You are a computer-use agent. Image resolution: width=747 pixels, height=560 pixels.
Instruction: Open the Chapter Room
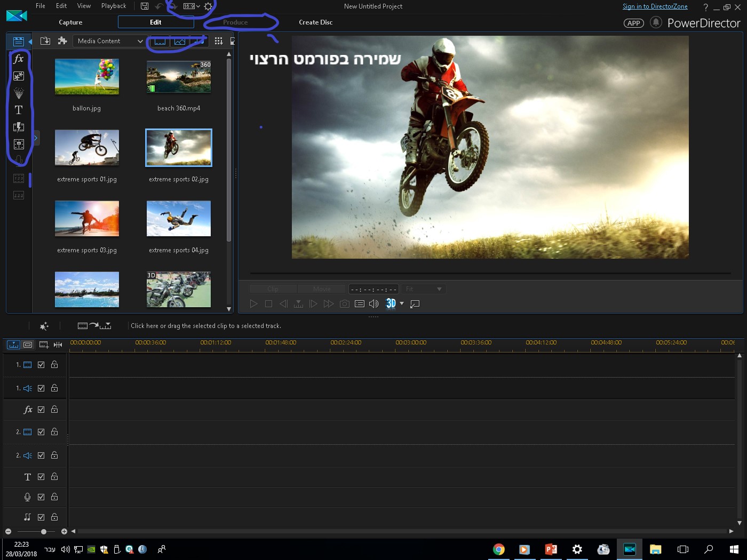point(19,178)
